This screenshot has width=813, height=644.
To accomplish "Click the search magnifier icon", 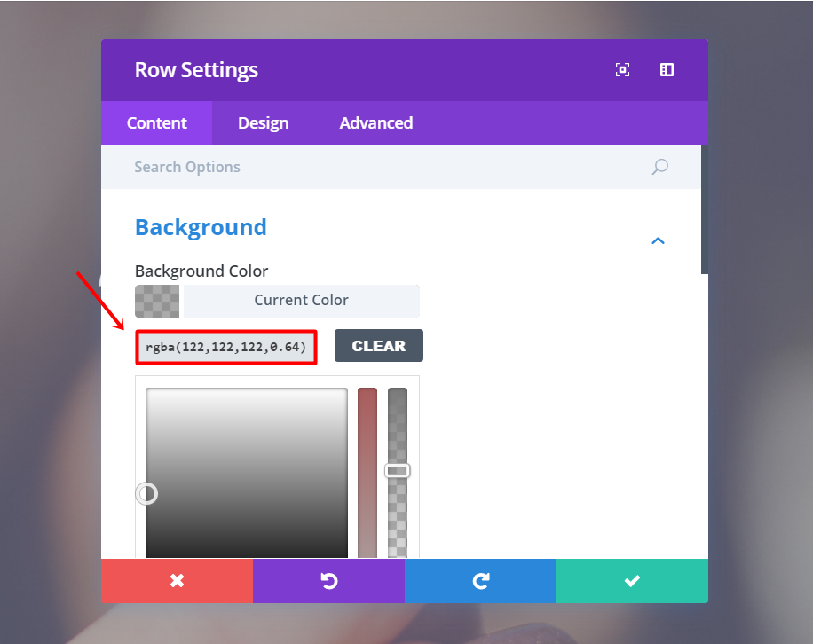I will point(660,167).
